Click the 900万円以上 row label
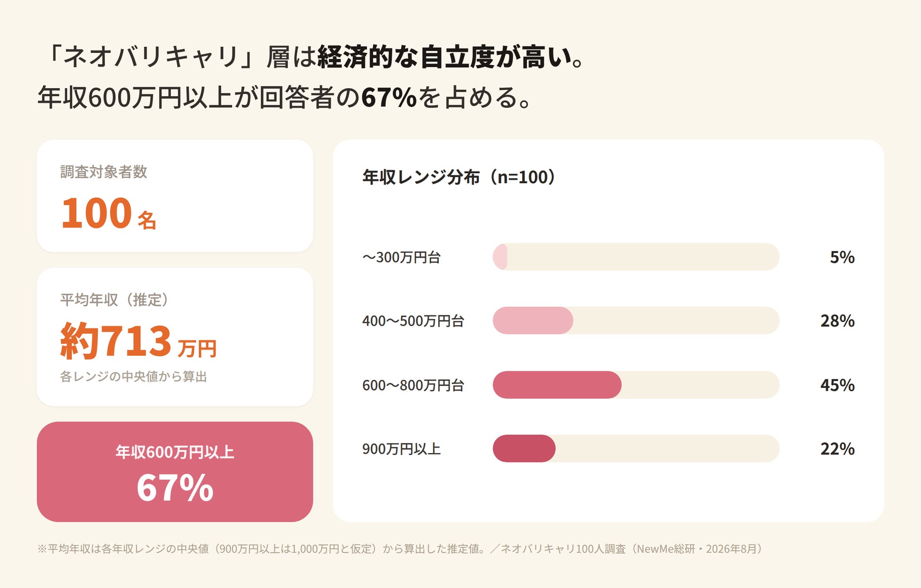 click(401, 449)
